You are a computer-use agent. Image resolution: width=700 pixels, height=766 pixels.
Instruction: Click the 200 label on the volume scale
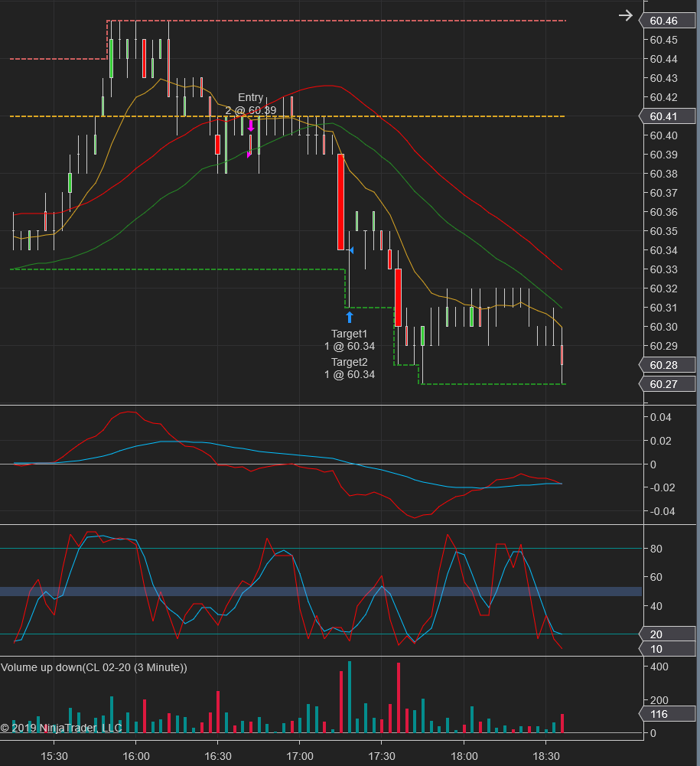659,700
